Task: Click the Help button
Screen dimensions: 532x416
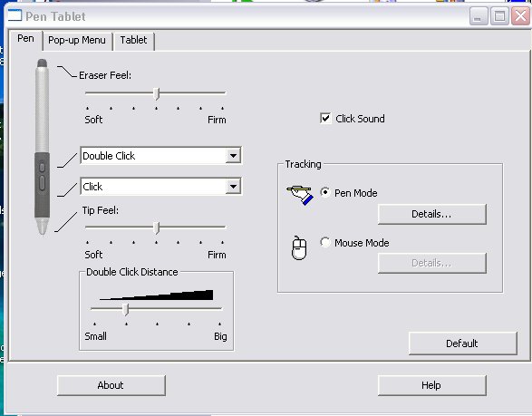Action: click(432, 385)
